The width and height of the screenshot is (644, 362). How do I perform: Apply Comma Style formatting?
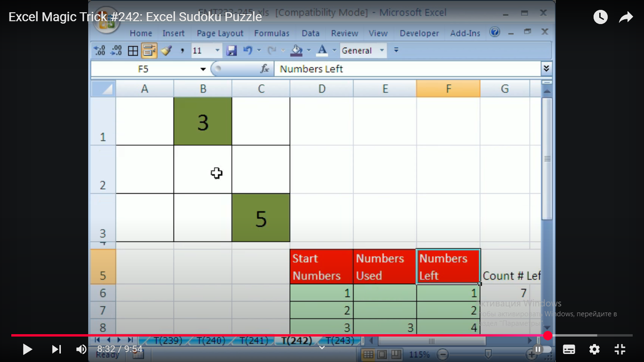coord(182,51)
